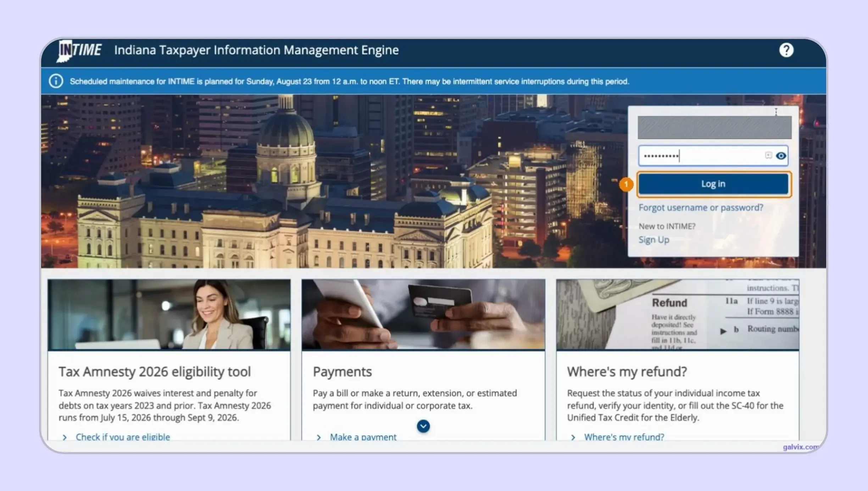Open Forgot username or password link
This screenshot has width=868, height=491.
tap(701, 208)
